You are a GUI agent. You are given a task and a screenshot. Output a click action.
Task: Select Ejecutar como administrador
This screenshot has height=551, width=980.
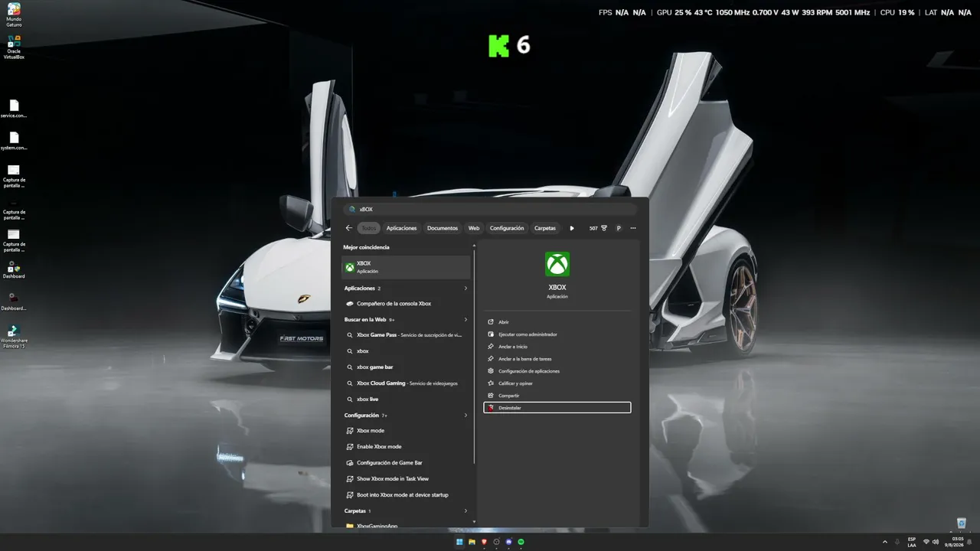[557, 334]
